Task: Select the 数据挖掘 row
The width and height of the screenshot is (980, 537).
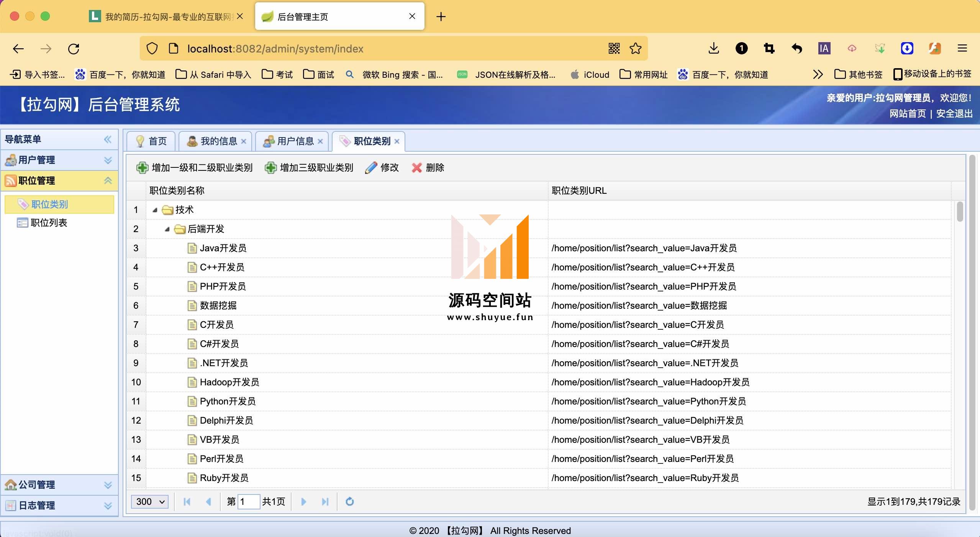Action: 539,306
